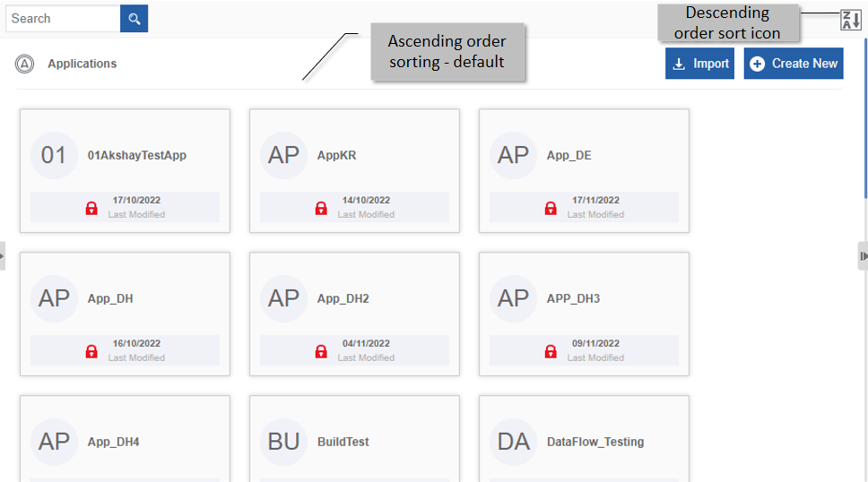Click the Import button

click(x=699, y=63)
